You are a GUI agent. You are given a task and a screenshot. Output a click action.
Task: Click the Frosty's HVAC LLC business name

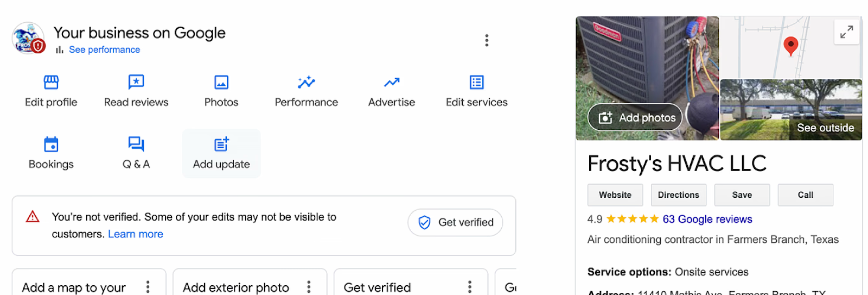pos(677,164)
